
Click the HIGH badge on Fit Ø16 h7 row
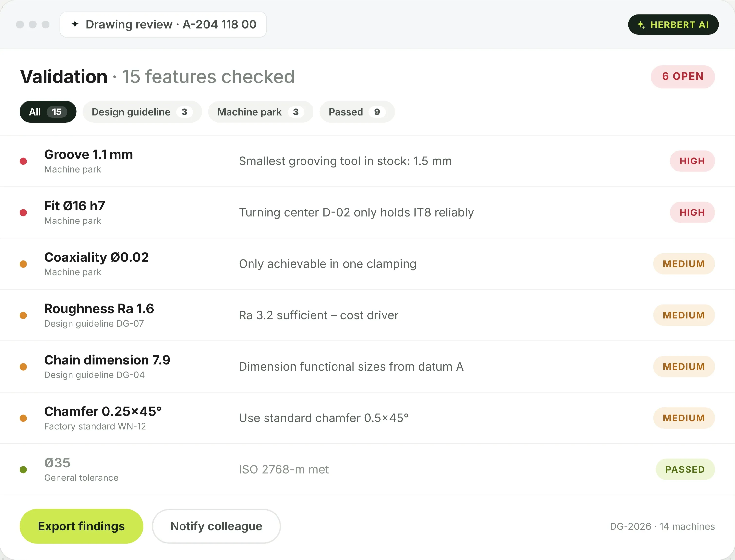point(692,212)
